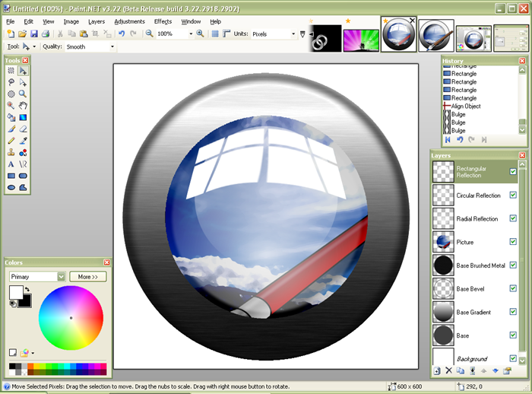Screen dimensions: 532x394
Task: Select the Eraser tool
Action: click(23, 129)
